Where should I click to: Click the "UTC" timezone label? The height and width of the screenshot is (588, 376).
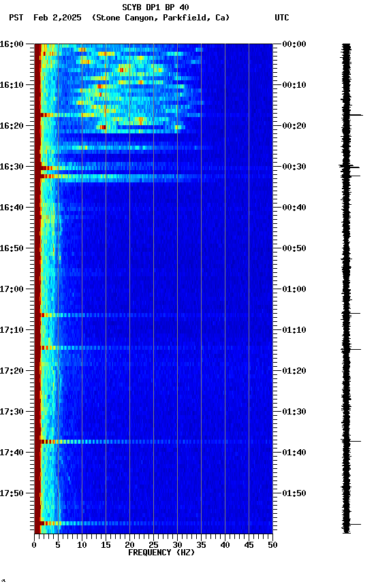tap(282, 18)
